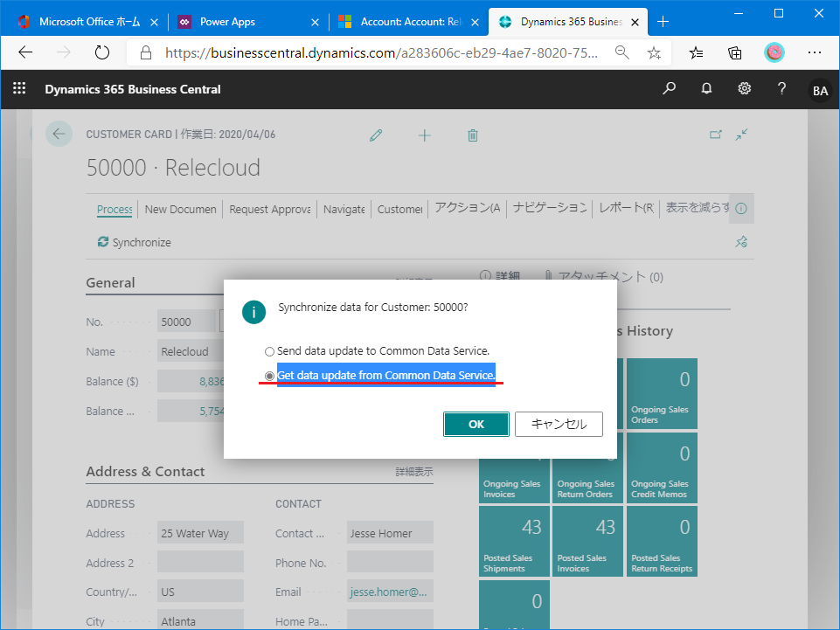Viewport: 840px width, 630px height.
Task: Open Ongoing Sales Orders tile
Action: (x=662, y=394)
